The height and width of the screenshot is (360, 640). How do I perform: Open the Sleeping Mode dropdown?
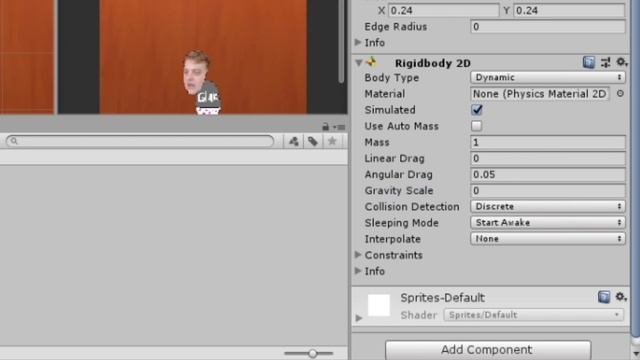548,222
